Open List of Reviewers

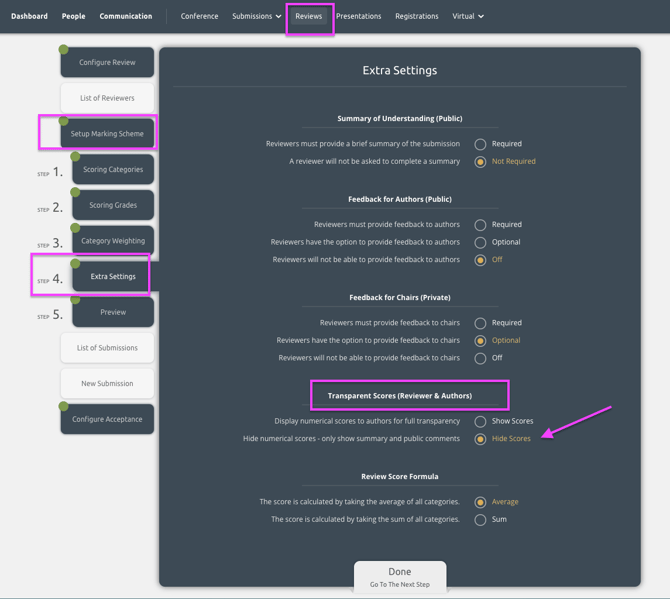pyautogui.click(x=107, y=98)
